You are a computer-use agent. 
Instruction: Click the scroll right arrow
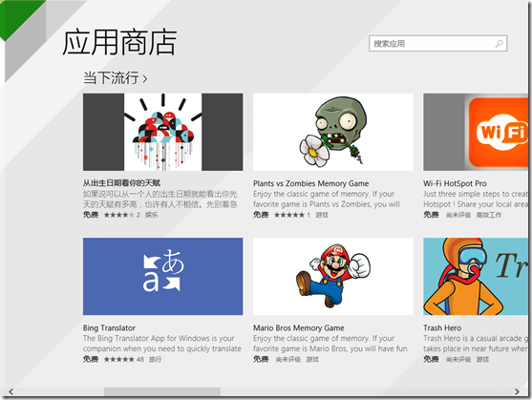click(517, 391)
